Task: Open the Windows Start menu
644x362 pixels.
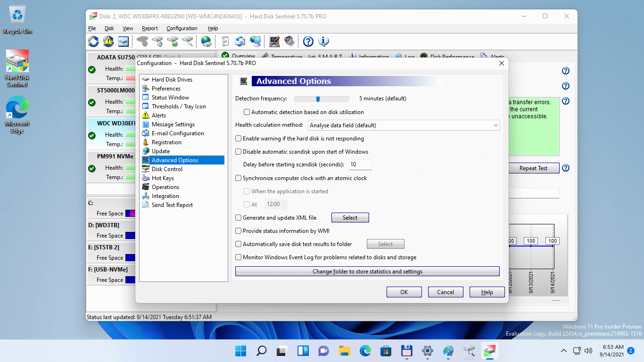Action: [240, 351]
